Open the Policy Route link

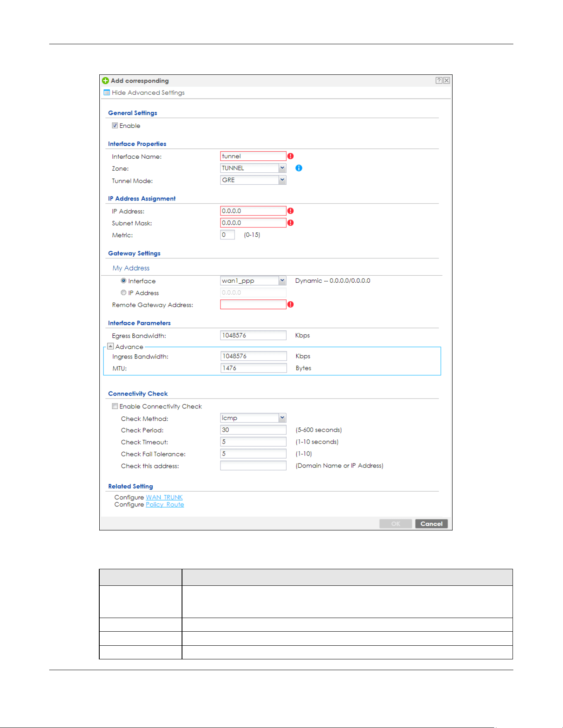(165, 504)
